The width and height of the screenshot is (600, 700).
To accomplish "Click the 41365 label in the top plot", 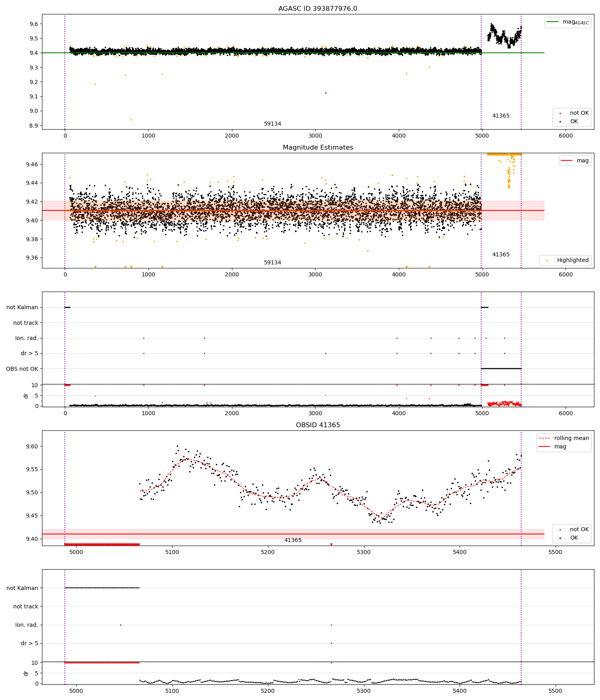I will pyautogui.click(x=501, y=116).
